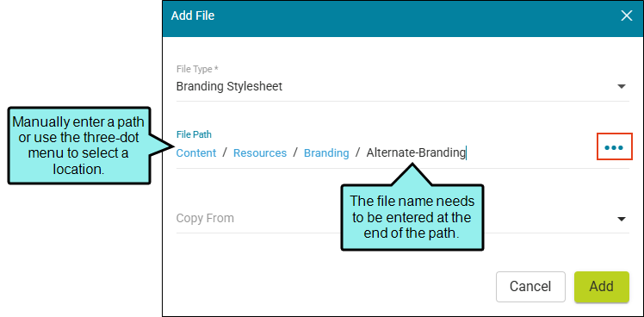The height and width of the screenshot is (317, 644).
Task: Click the File Type field label
Action: click(197, 69)
